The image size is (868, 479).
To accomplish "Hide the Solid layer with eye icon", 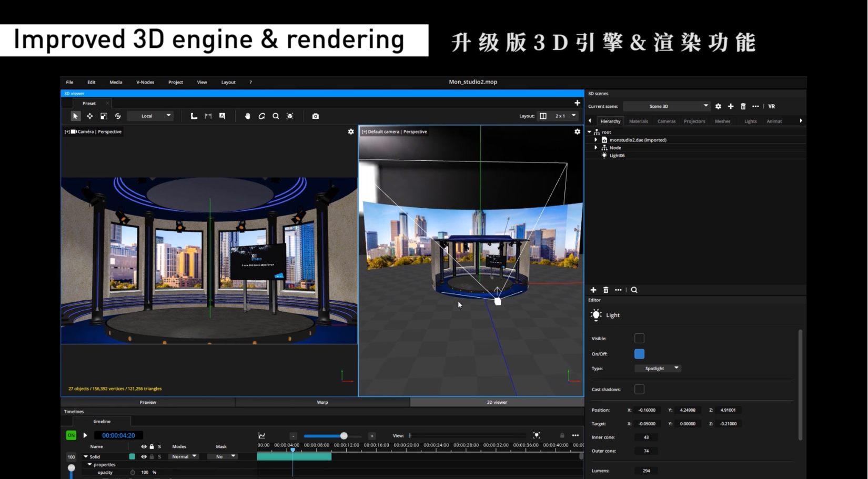I will tap(144, 457).
